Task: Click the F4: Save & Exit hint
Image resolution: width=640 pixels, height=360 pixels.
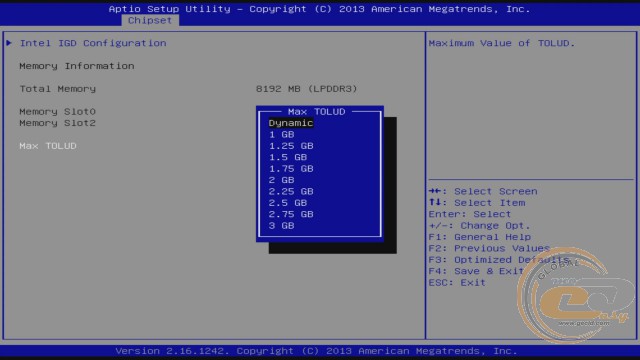Action: (476, 271)
